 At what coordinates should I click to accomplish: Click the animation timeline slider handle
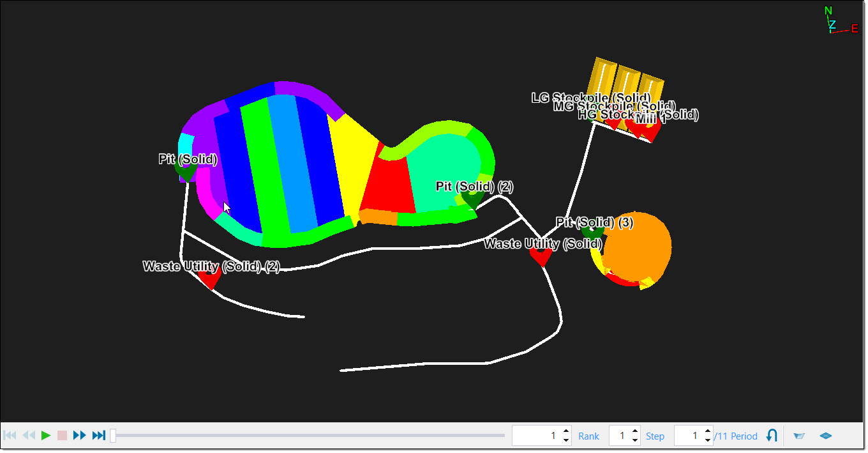coord(113,436)
